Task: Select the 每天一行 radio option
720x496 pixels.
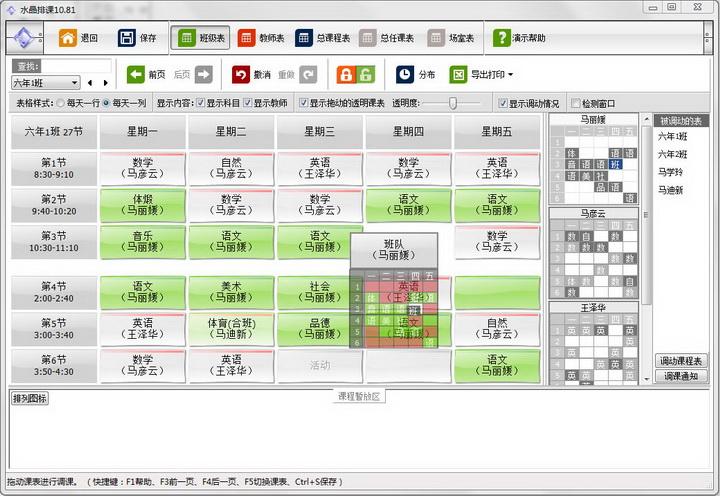Action: 61,103
